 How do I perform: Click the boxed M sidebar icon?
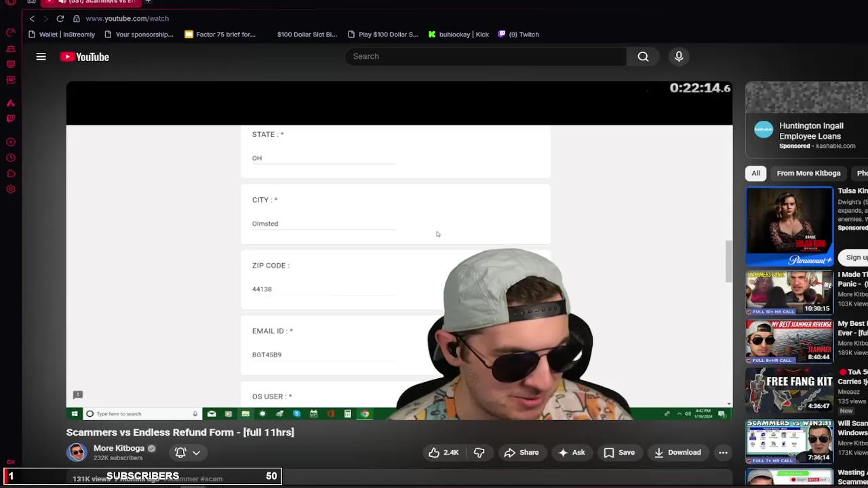pyautogui.click(x=11, y=80)
